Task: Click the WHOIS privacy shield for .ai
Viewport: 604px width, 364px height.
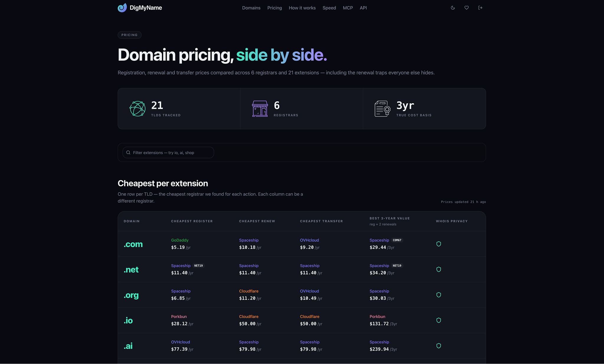Action: [x=439, y=346]
